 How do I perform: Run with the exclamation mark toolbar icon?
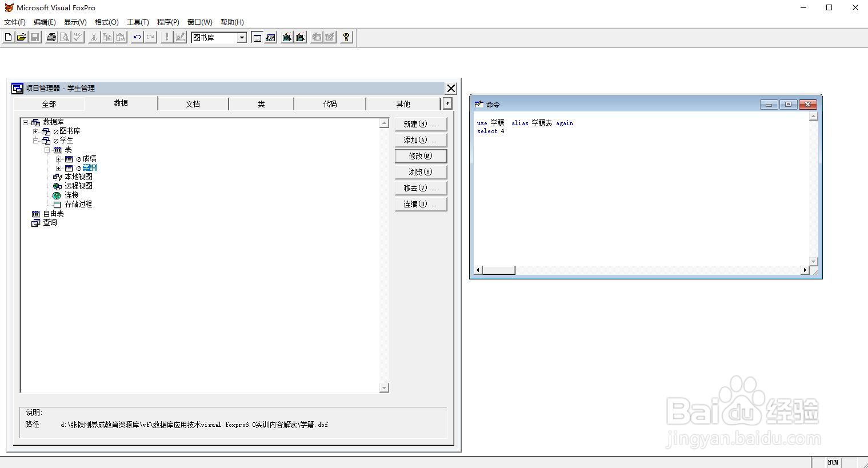tap(167, 37)
